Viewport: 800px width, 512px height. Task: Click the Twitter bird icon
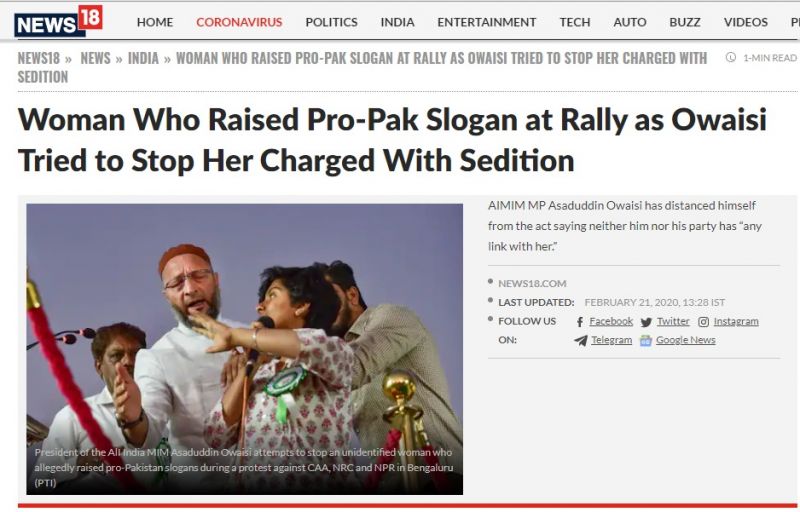(x=646, y=322)
